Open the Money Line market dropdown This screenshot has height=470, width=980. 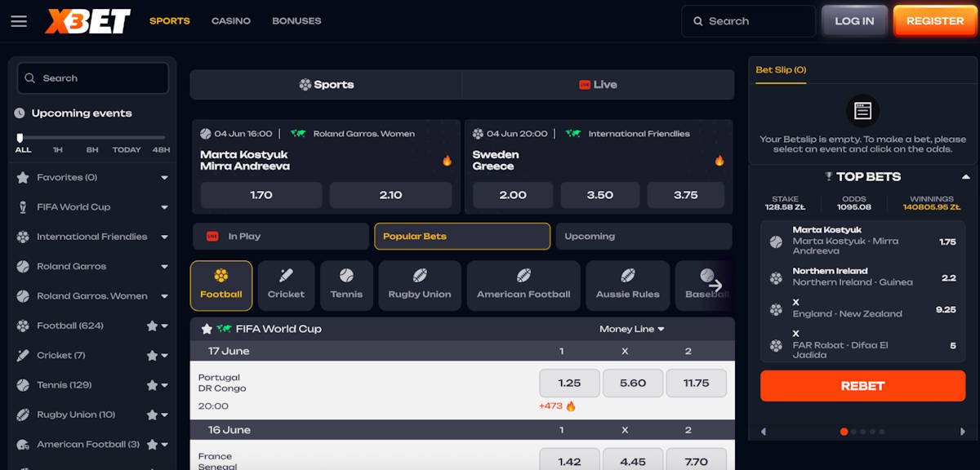click(632, 329)
